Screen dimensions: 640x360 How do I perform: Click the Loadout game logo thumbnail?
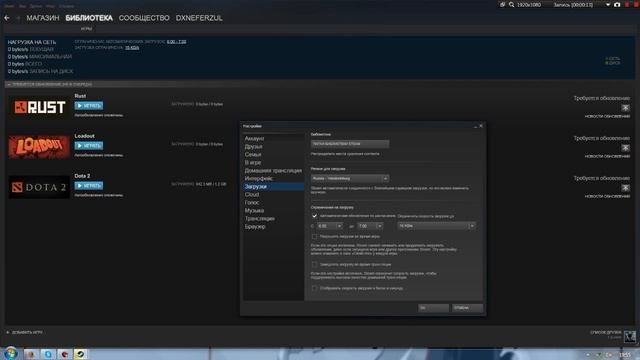click(39, 147)
